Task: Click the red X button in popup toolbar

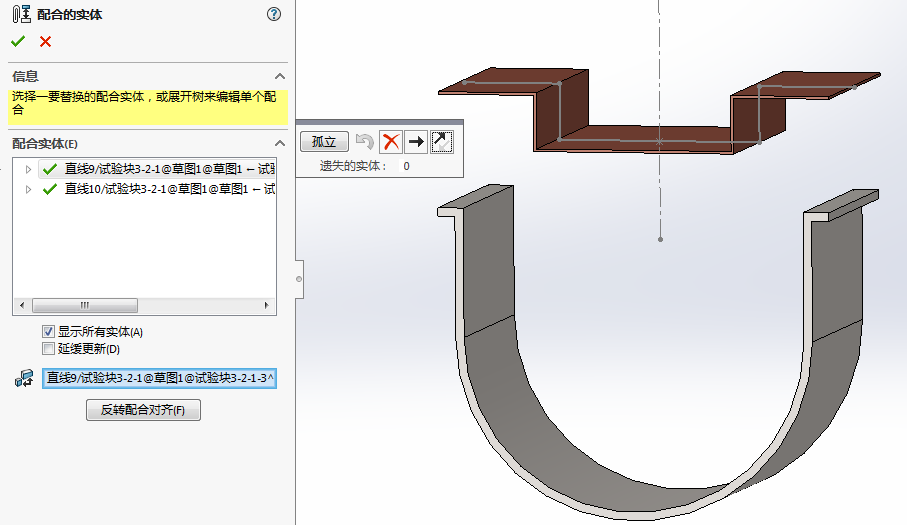Action: point(391,142)
